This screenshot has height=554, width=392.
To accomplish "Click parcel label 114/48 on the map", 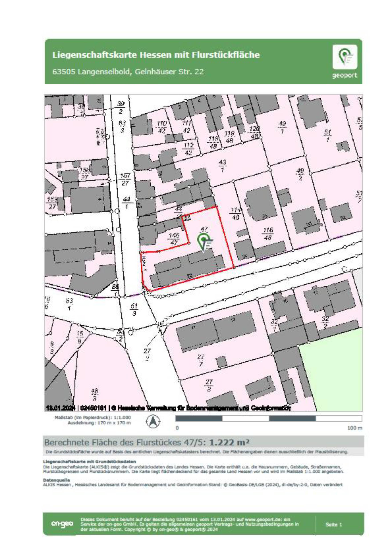I will pyautogui.click(x=235, y=214).
